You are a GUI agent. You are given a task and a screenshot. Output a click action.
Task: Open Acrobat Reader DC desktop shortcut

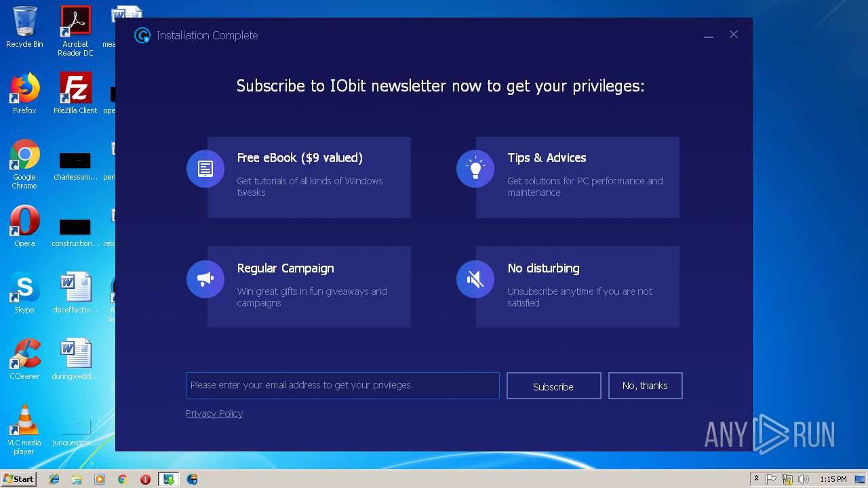tap(75, 31)
